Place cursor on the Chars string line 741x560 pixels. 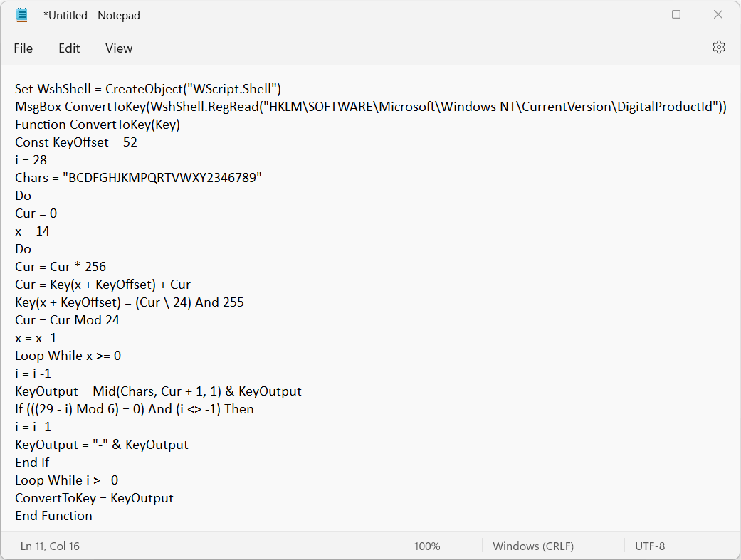coord(140,177)
